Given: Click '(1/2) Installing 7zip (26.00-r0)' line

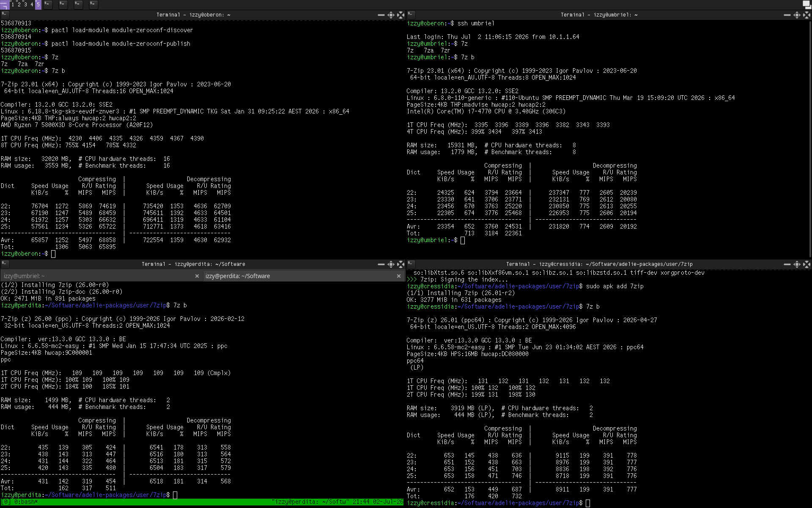Looking at the screenshot, I should (x=55, y=285).
